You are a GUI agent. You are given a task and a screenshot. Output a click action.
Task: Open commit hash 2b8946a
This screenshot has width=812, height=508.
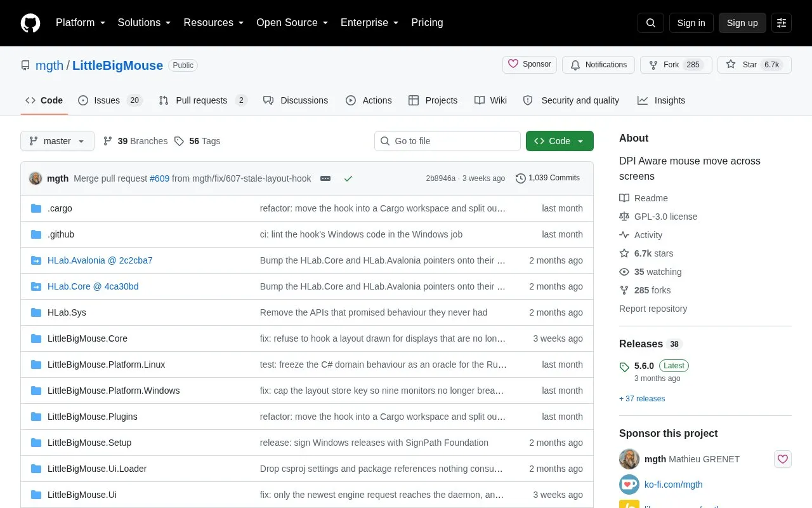coord(440,178)
